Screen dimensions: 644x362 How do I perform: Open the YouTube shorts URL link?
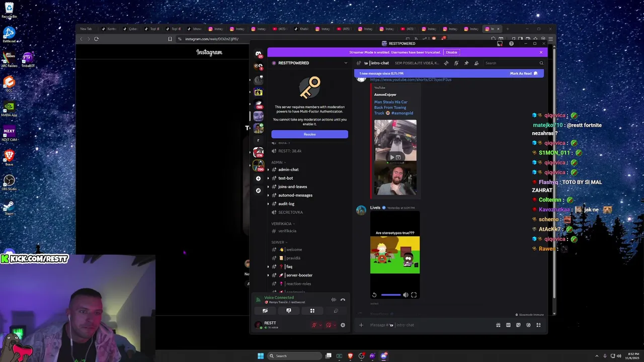click(x=411, y=79)
